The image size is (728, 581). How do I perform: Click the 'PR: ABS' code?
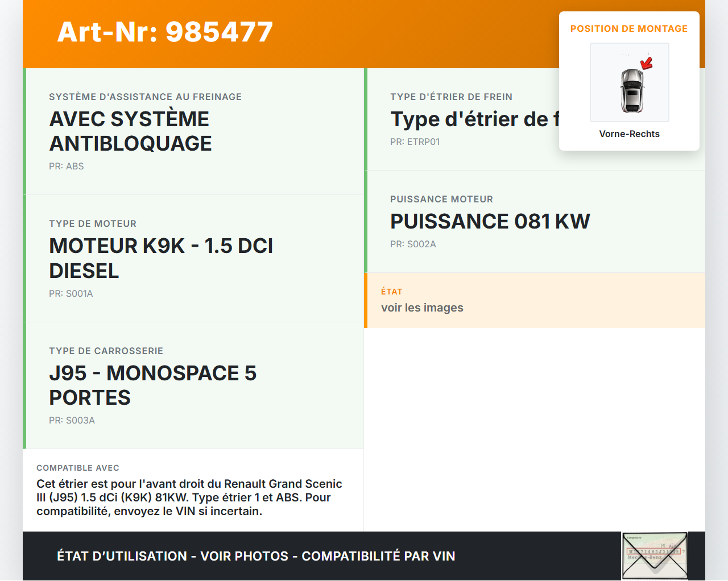pos(66,166)
